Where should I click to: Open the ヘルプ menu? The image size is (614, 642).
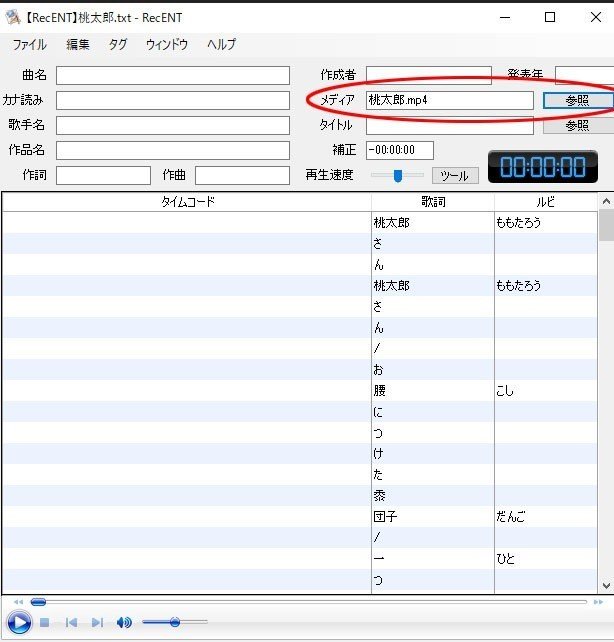pyautogui.click(x=221, y=44)
